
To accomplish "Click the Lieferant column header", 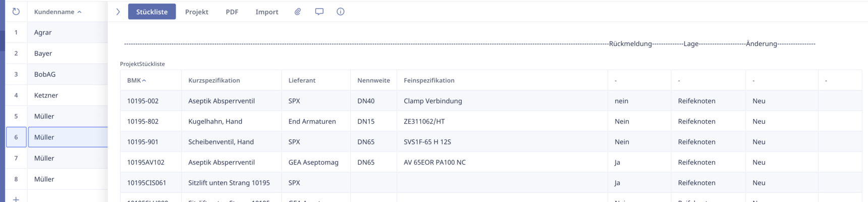I will pos(302,80).
